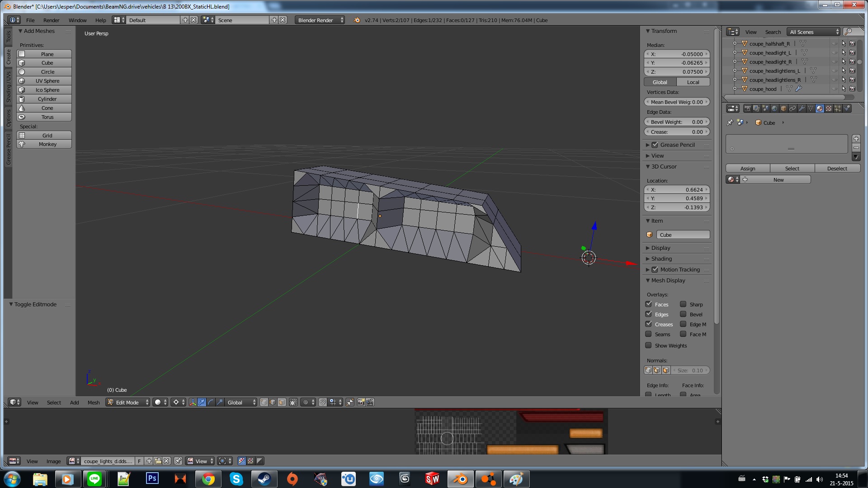This screenshot has height=488, width=868.
Task: Open the Modifiers properties tab (wrench icon)
Action: (x=802, y=108)
